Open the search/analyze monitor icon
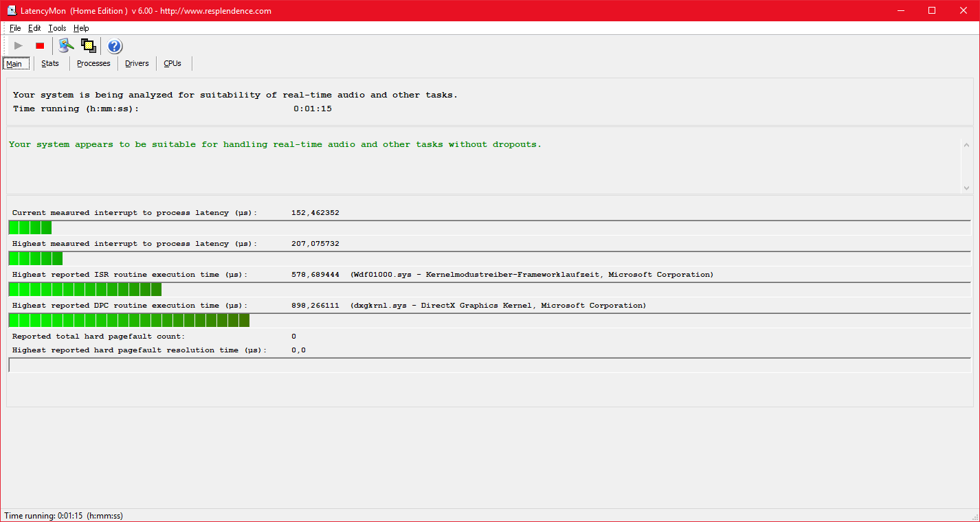 (x=66, y=46)
